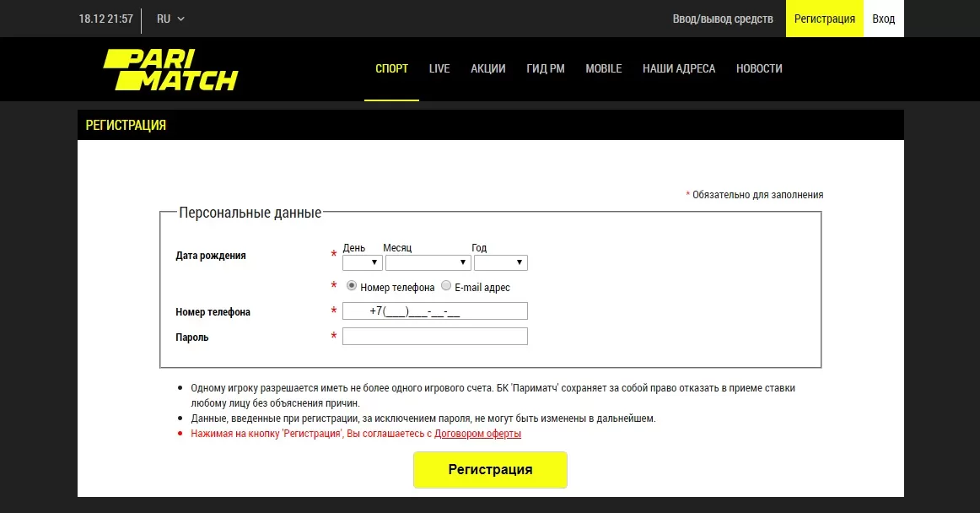Open the RU language dropdown
Image resolution: width=980 pixels, height=513 pixels.
coord(170,19)
